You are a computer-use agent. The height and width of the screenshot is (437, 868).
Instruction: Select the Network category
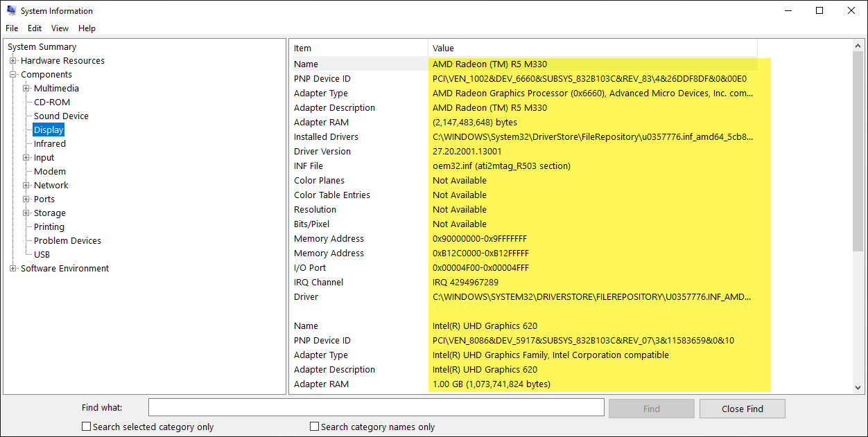51,186
